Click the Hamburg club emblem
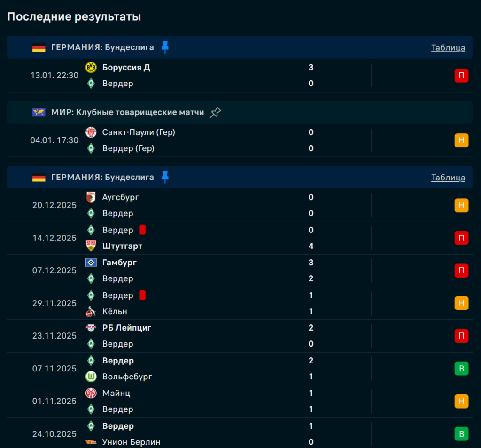The height and width of the screenshot is (448, 481). [91, 263]
